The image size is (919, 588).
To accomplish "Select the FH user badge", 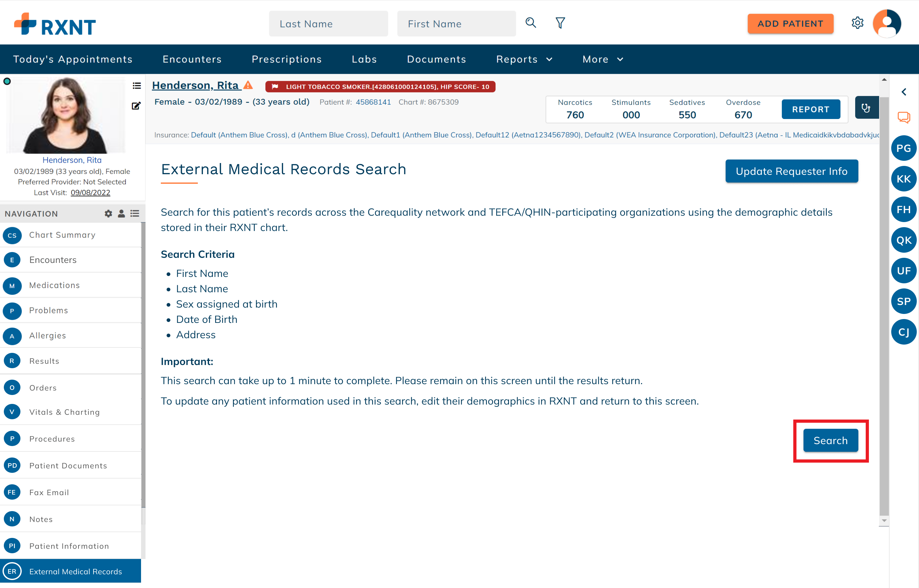I will coord(904,209).
